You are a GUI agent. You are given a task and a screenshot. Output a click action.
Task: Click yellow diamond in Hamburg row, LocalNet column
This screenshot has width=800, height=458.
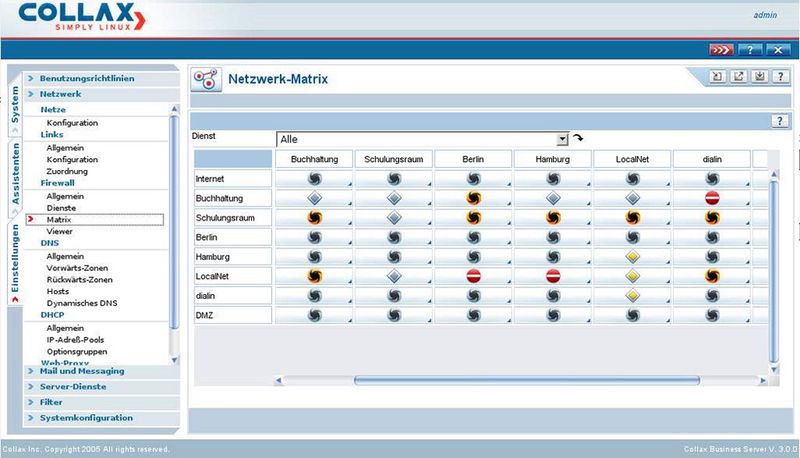[633, 257]
